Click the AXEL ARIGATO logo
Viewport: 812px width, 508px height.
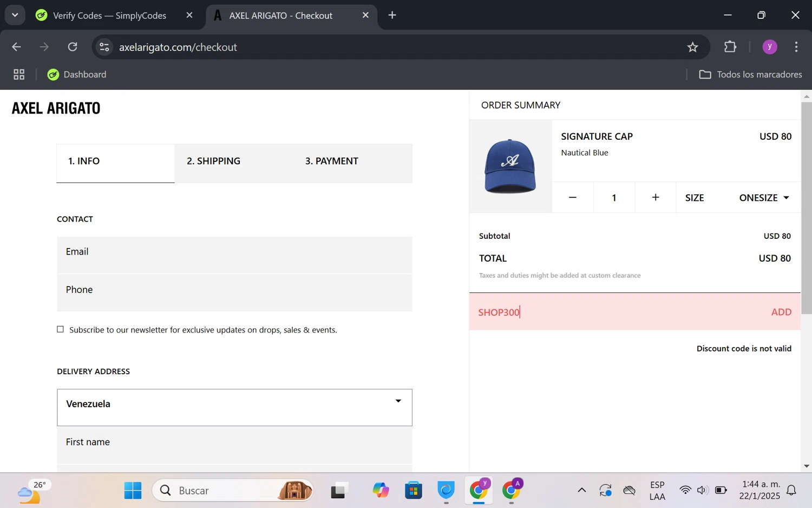(56, 108)
